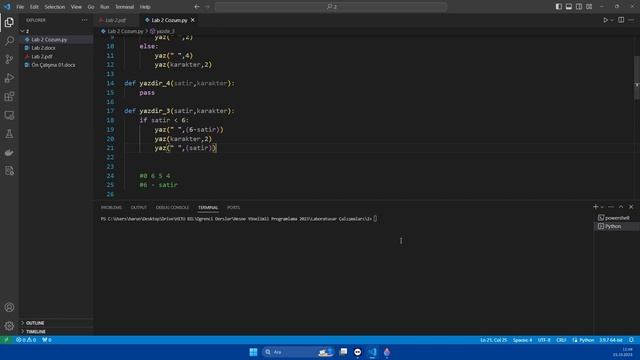Open Ön Çalışma 01.docx in Explorer
The image size is (640, 360).
56,65
